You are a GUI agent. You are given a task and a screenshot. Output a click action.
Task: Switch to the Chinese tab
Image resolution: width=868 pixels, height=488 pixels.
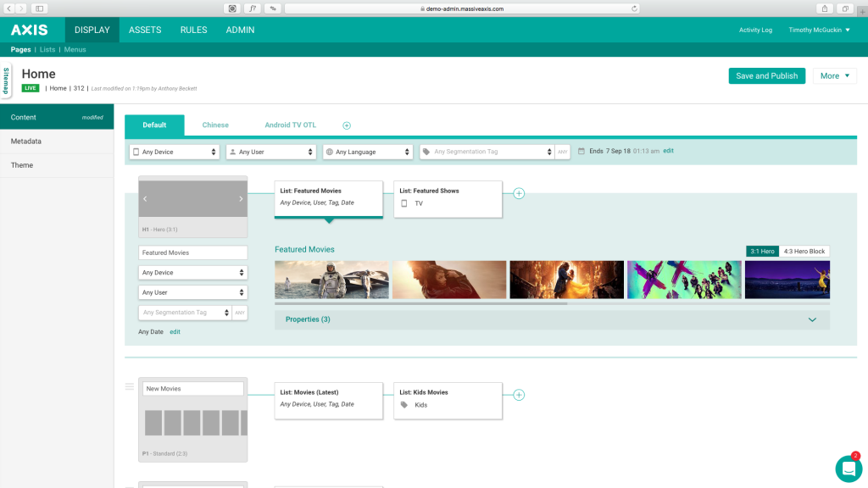pos(215,125)
